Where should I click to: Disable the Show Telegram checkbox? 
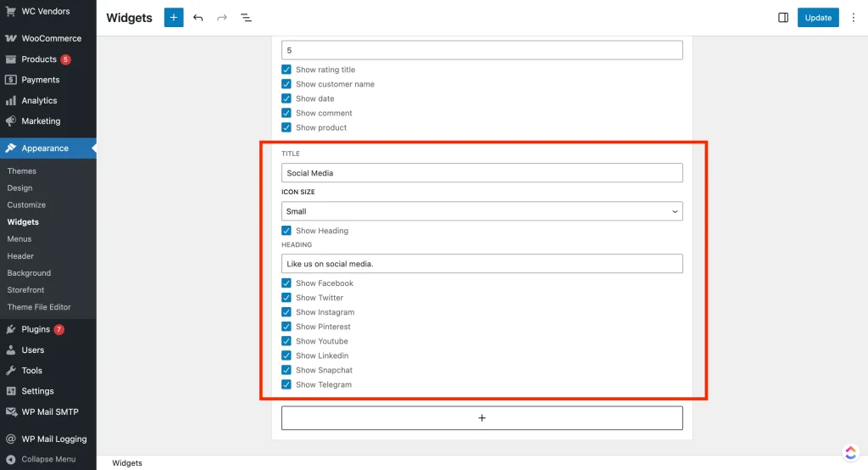(x=287, y=385)
